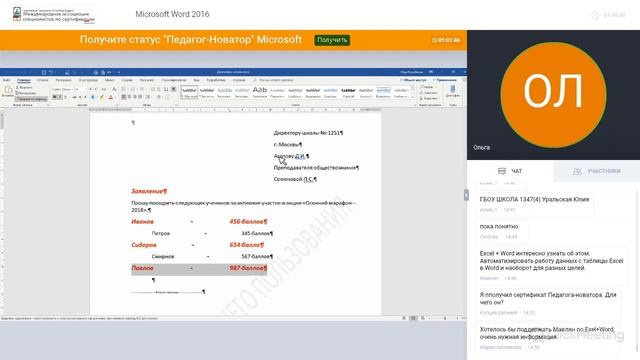Switch to the Вставка ribbon tab
This screenshot has width=640, height=360.
tap(42, 80)
